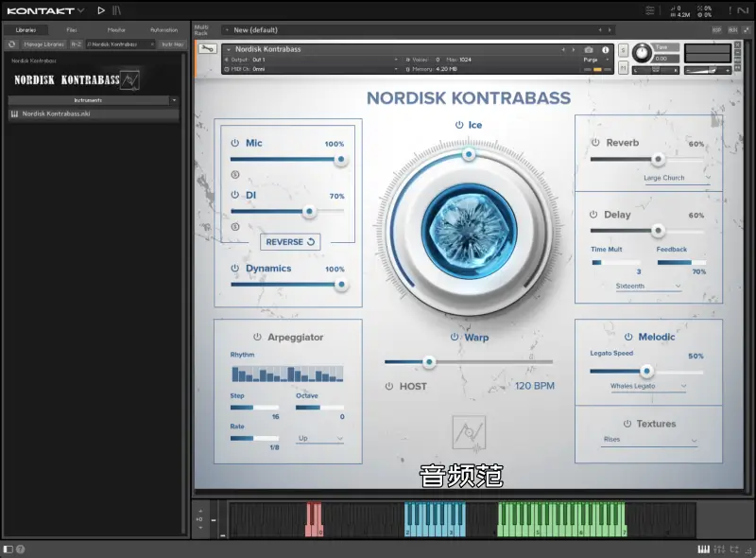Open the help question mark icon
Image resolution: width=756 pixels, height=558 pixels.
coord(20,549)
